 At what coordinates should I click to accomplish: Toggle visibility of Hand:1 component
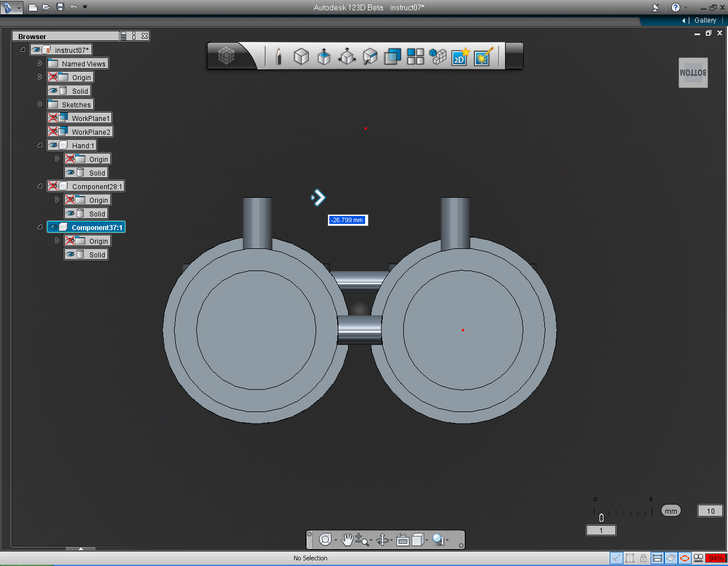point(53,145)
